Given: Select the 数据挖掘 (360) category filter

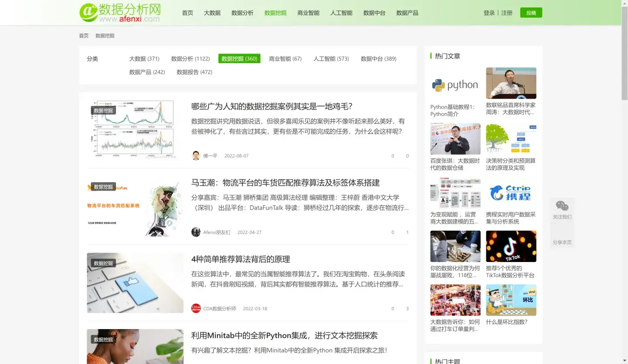Looking at the screenshot, I should point(239,58).
